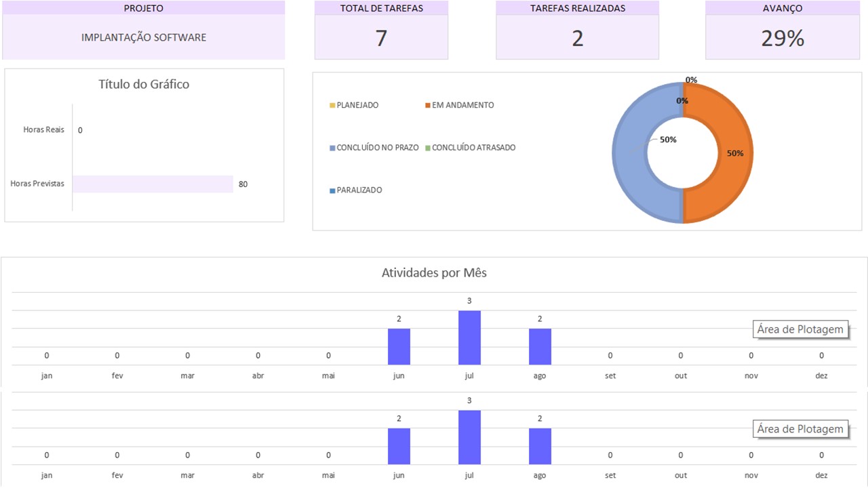Click the PLANEJADO legend color marker
This screenshot has width=868, height=488.
click(x=332, y=106)
